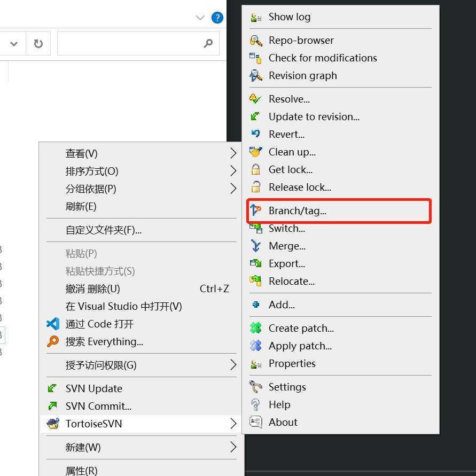Click the Revision graph label
The height and width of the screenshot is (476, 476).
(303, 75)
